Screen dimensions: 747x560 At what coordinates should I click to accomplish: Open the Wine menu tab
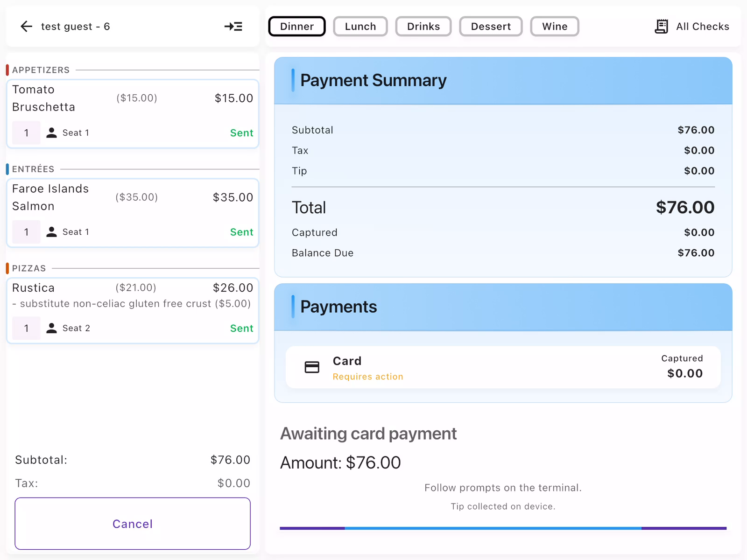[x=554, y=26]
